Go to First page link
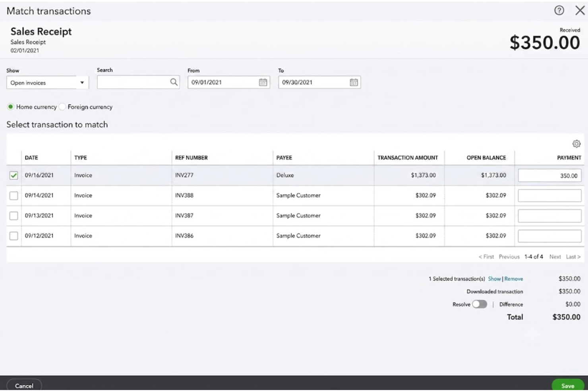 point(486,257)
